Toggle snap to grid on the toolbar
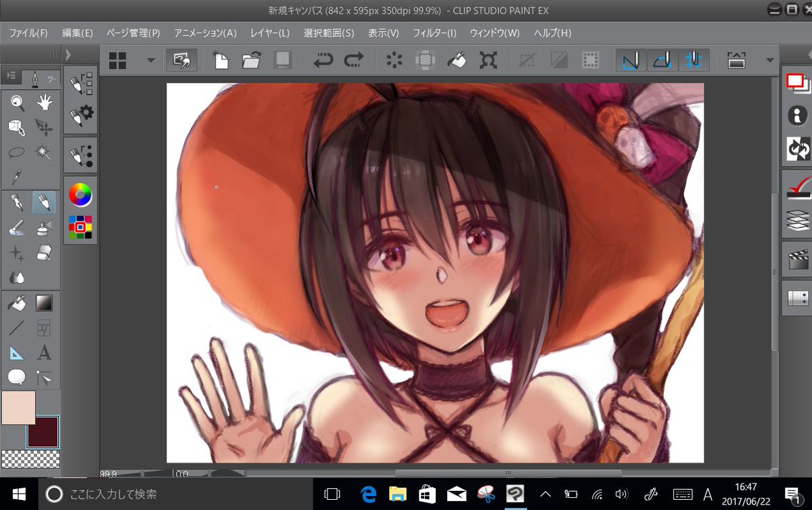The image size is (812, 510). coord(694,60)
